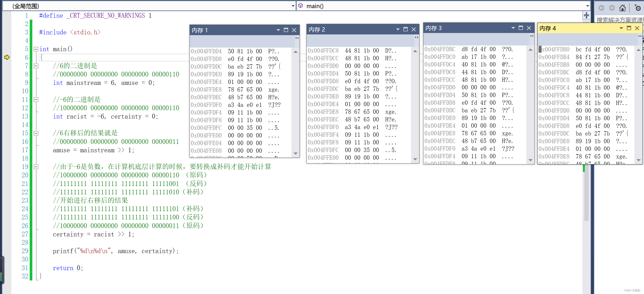
Task: Collapse the comment block at line 19
Action: tap(36, 167)
